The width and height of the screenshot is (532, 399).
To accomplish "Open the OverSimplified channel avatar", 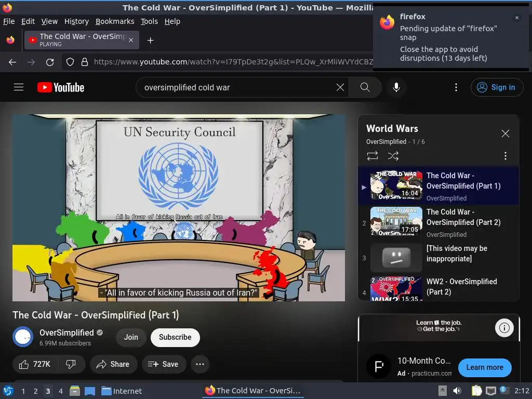I will 23,337.
